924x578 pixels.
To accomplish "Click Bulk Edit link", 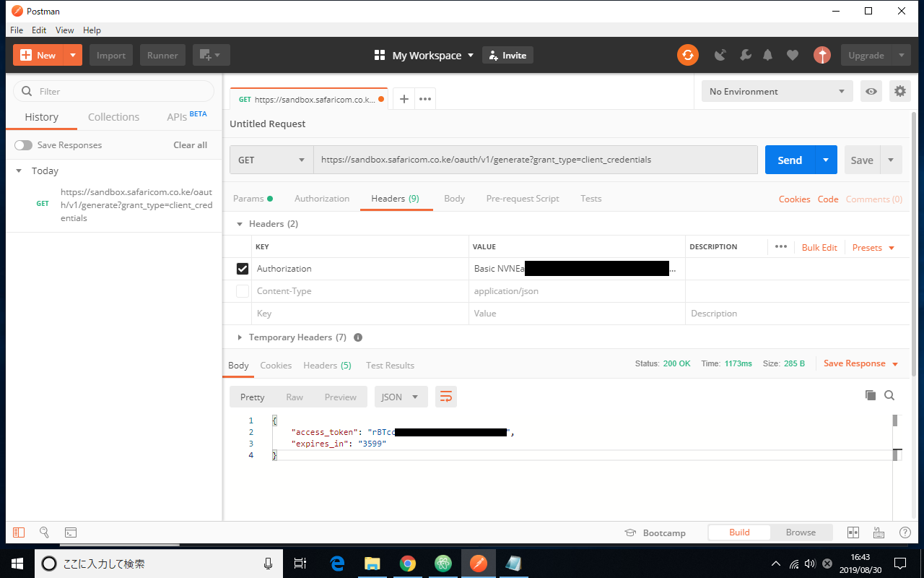I will pyautogui.click(x=819, y=247).
